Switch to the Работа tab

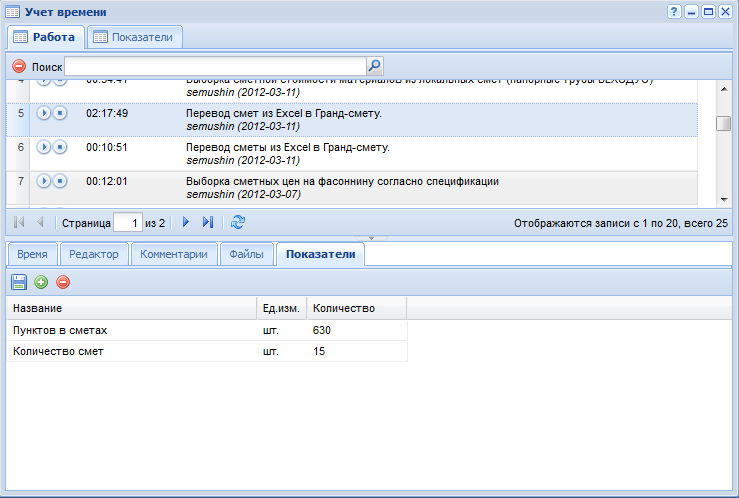[x=46, y=37]
